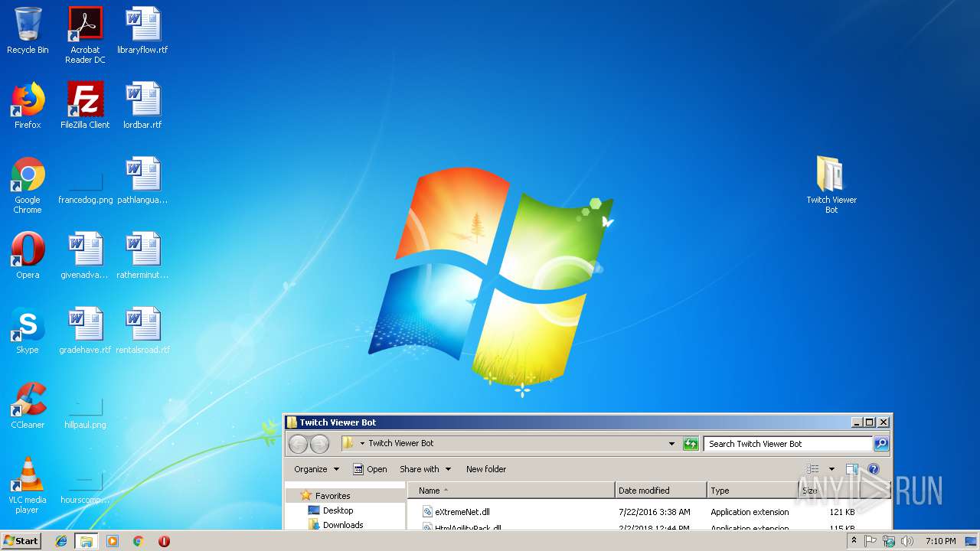980x551 pixels.
Task: Open the views options dropdown arrow
Action: (831, 469)
